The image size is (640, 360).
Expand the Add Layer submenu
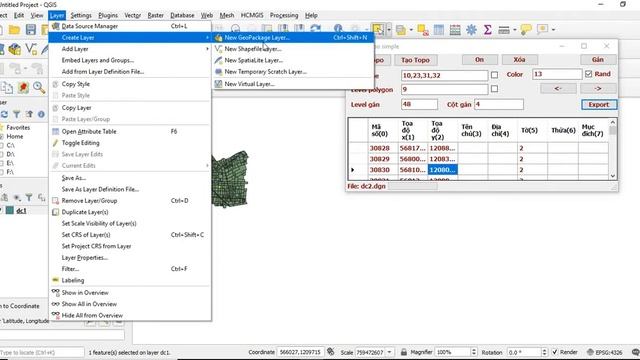tap(130, 49)
